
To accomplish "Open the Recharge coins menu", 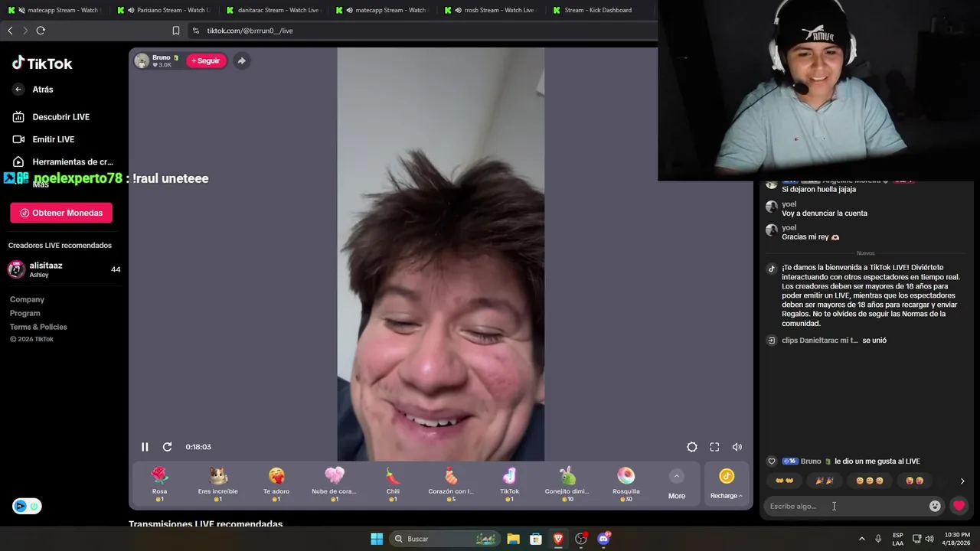I will tap(727, 484).
